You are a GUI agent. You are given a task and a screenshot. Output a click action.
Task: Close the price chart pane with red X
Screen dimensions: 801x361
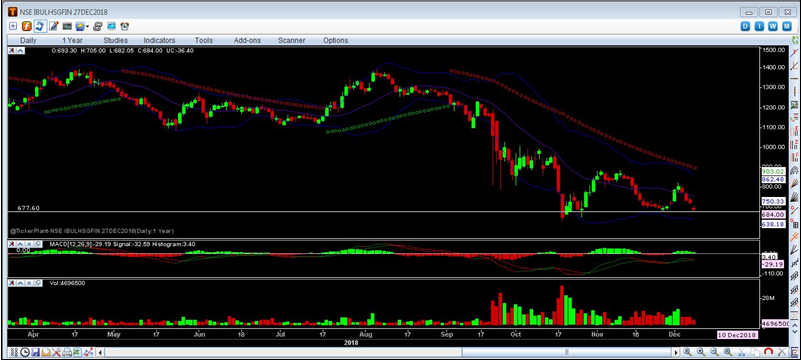(13, 51)
